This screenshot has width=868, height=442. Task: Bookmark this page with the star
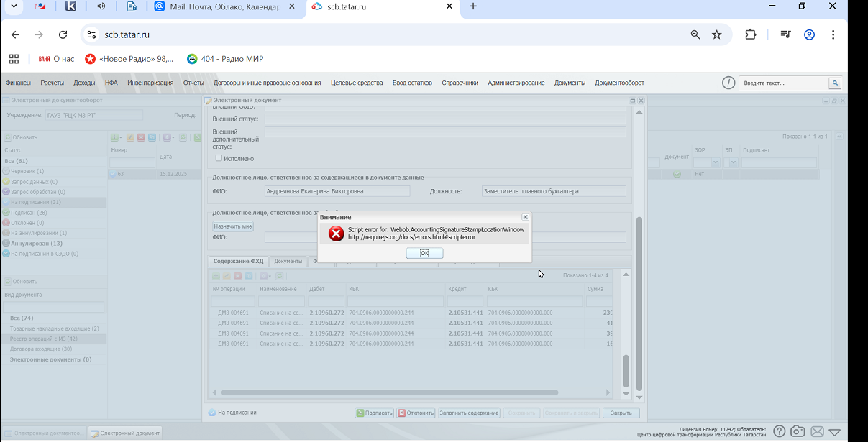point(716,34)
